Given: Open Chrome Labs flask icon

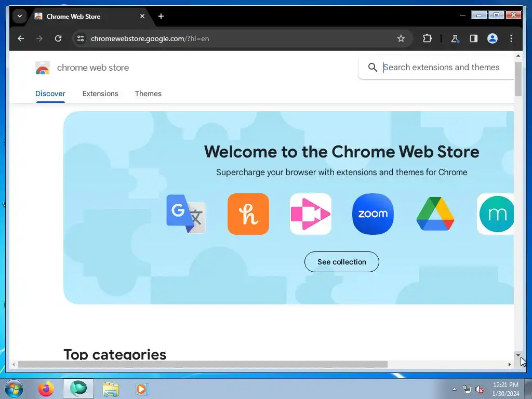Looking at the screenshot, I should pos(455,38).
